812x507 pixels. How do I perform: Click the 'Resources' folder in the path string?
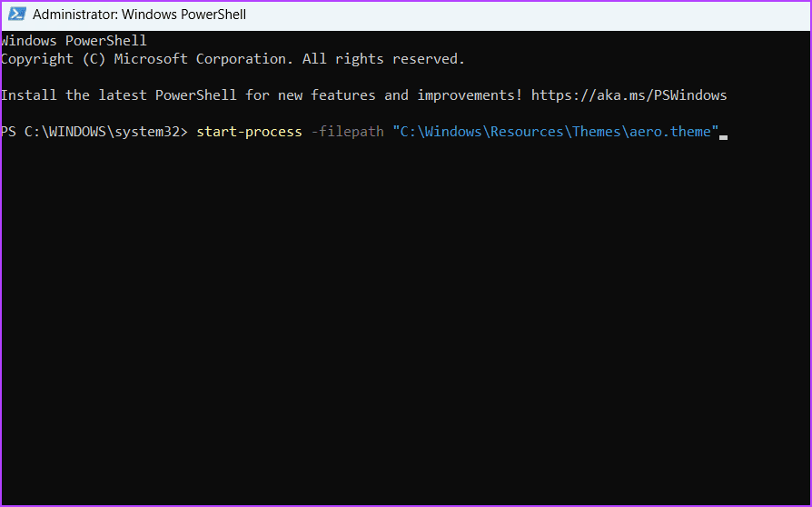(x=527, y=132)
